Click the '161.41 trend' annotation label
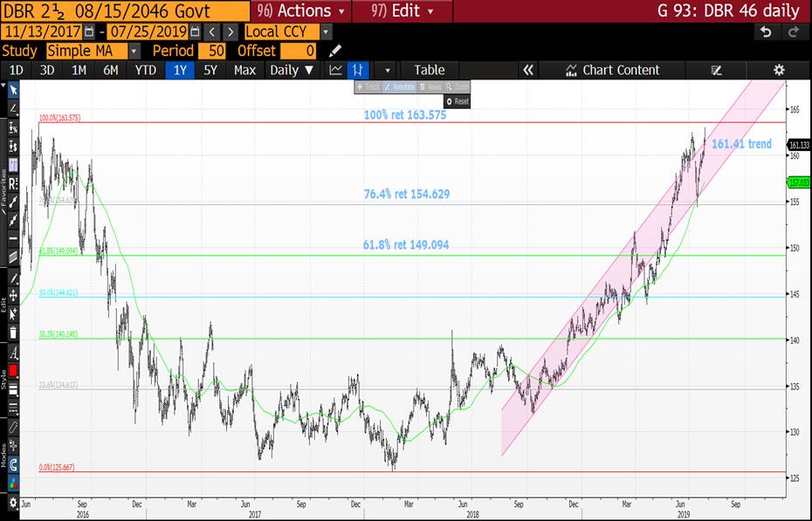Viewport: 812px width, 521px height. [741, 144]
